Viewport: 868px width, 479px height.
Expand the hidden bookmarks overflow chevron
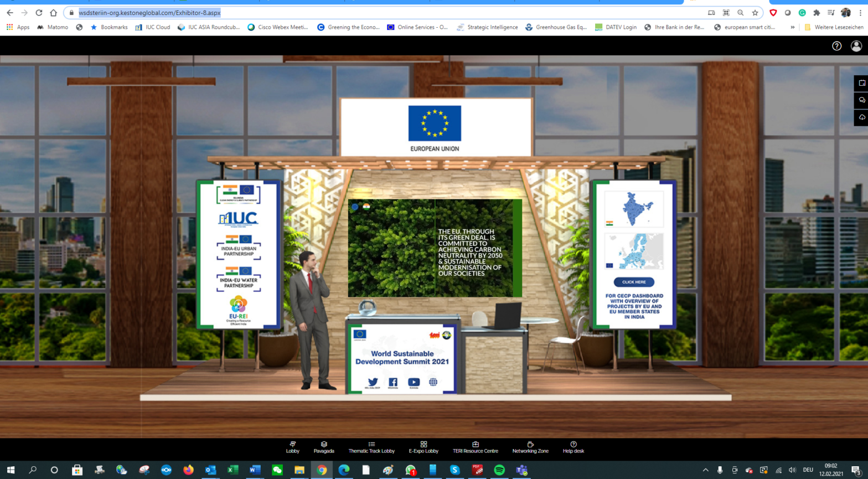pyautogui.click(x=792, y=27)
